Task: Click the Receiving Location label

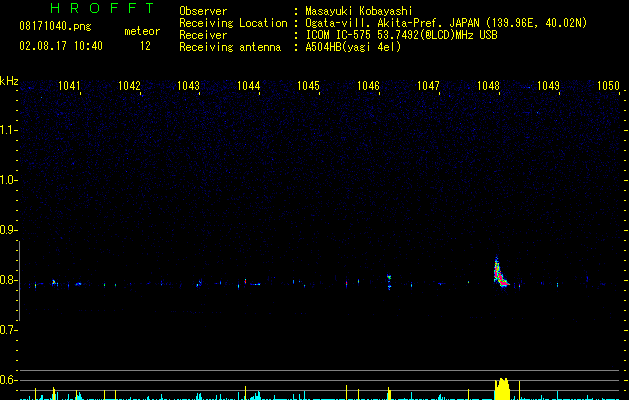Action: click(233, 23)
